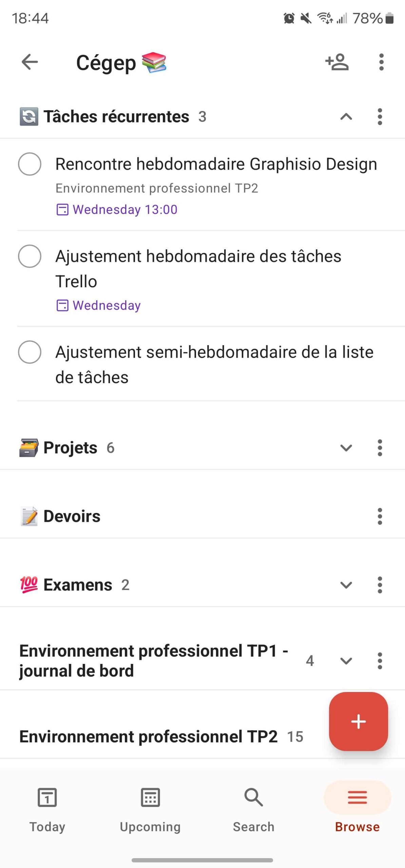Tap the back arrow icon
This screenshot has width=405, height=868.
pos(30,62)
